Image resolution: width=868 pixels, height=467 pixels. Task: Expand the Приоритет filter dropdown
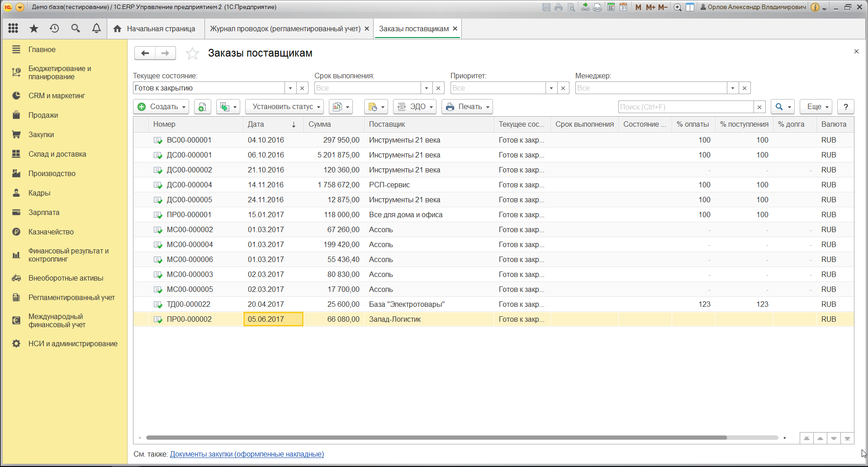pos(551,88)
